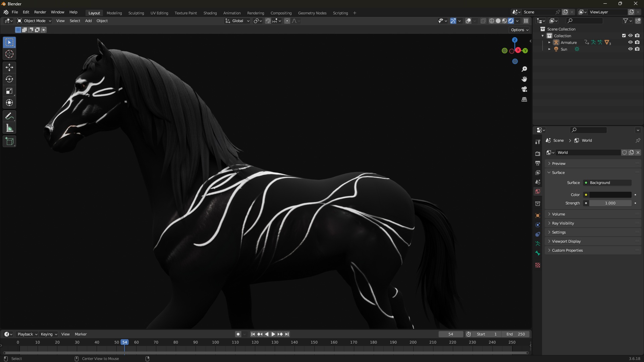Screen dimensions: 644x362
Task: Disable Sun in renders
Action: 637,49
